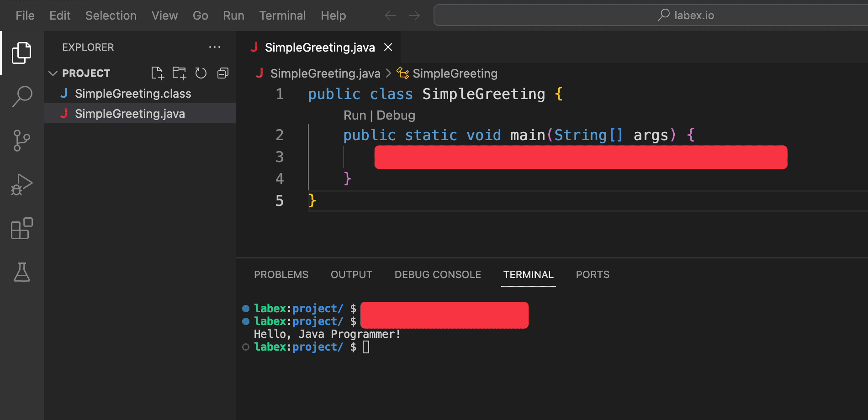868x420 pixels.
Task: Open the Source Control view
Action: click(21, 140)
